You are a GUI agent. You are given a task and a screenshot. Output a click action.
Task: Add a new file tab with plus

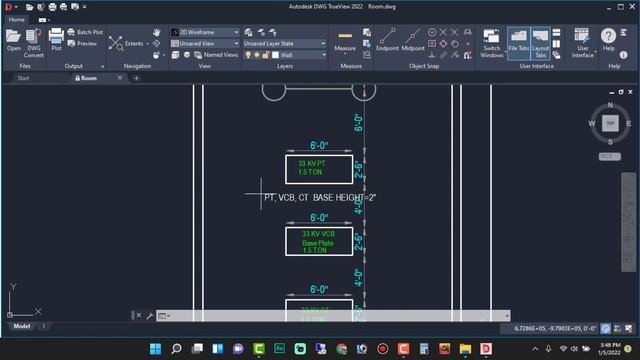tap(136, 78)
